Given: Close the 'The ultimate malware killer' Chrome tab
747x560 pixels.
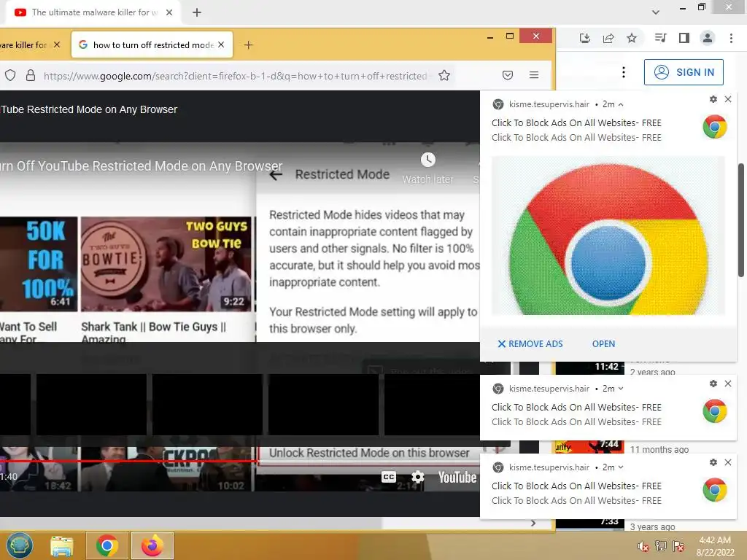Looking at the screenshot, I should 169,12.
